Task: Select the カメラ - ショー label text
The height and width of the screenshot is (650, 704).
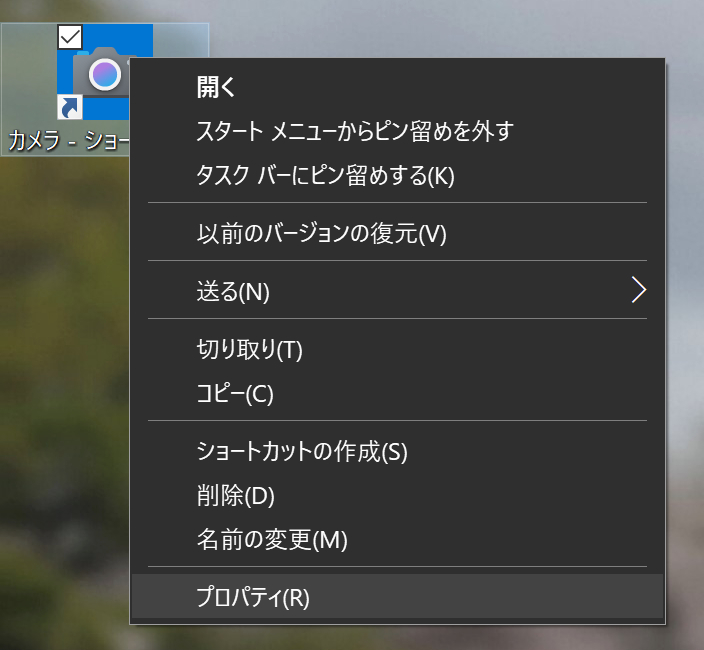Action: tap(69, 140)
